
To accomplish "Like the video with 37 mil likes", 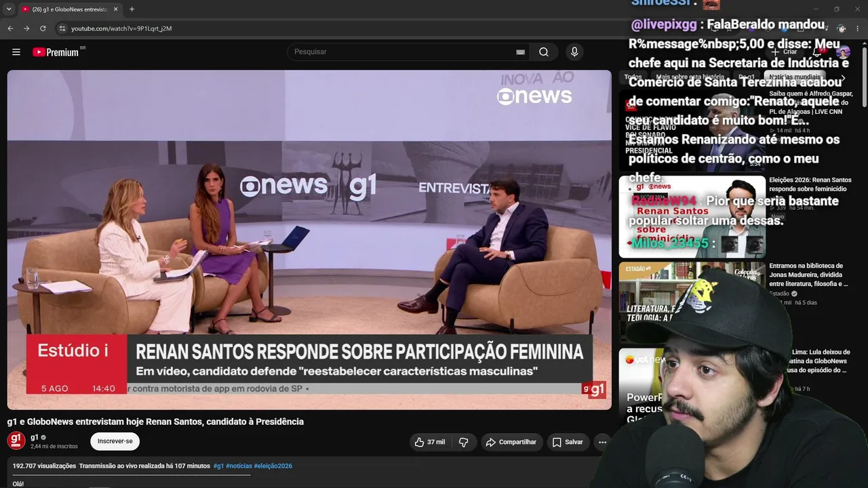I will (x=430, y=442).
